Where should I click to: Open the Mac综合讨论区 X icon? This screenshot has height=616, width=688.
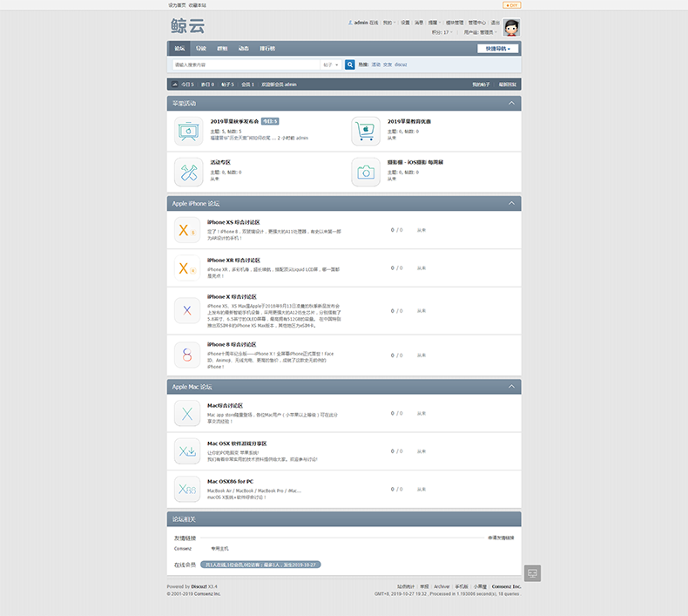click(x=187, y=413)
